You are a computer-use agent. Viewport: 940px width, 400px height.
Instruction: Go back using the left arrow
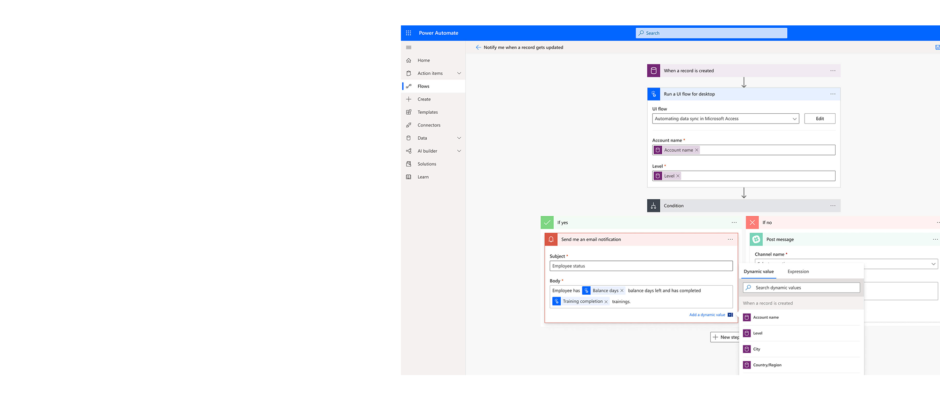(x=478, y=47)
